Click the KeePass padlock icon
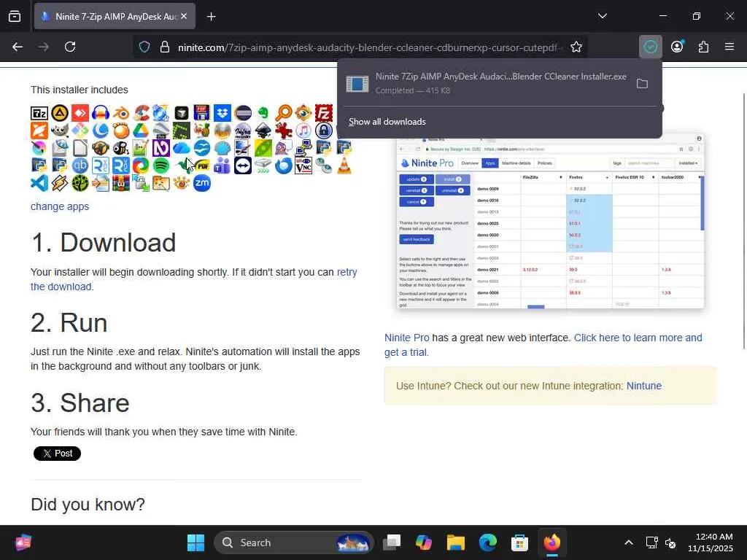 click(x=324, y=130)
